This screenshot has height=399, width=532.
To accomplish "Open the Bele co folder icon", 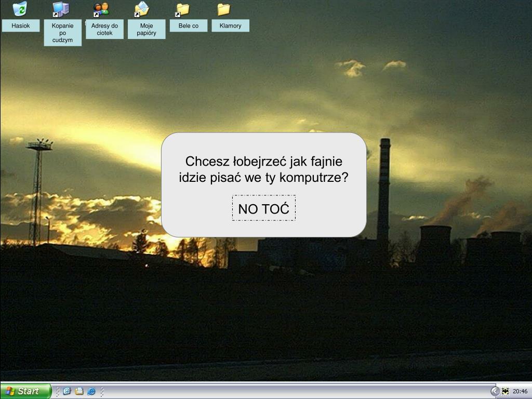I will pos(182,10).
